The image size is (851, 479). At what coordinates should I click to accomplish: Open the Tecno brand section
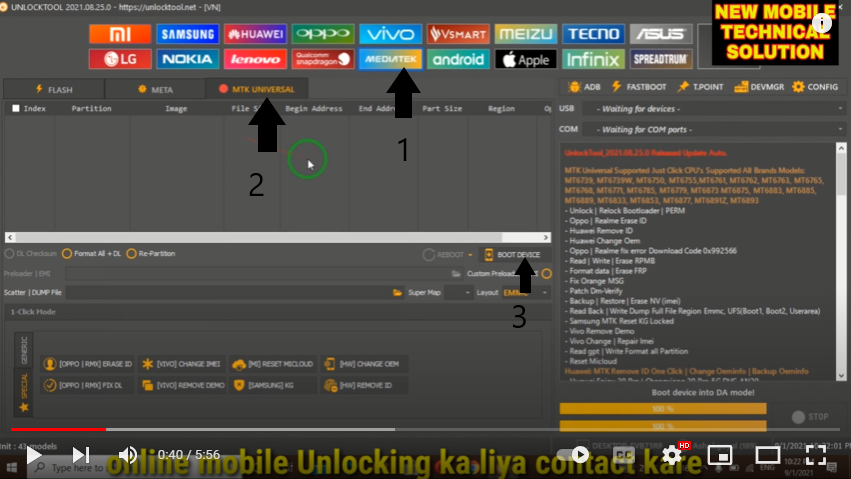593,34
